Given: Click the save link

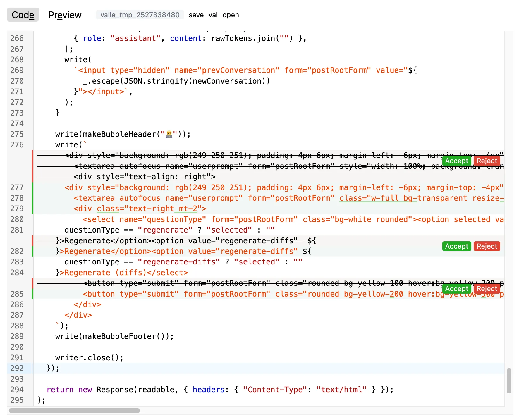Looking at the screenshot, I should [x=196, y=15].
